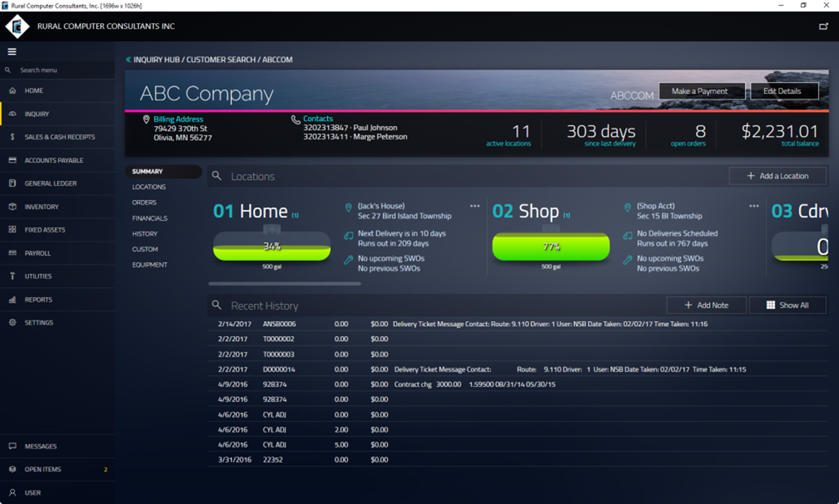Open the Messages chat icon
The image size is (839, 504).
pyautogui.click(x=12, y=446)
